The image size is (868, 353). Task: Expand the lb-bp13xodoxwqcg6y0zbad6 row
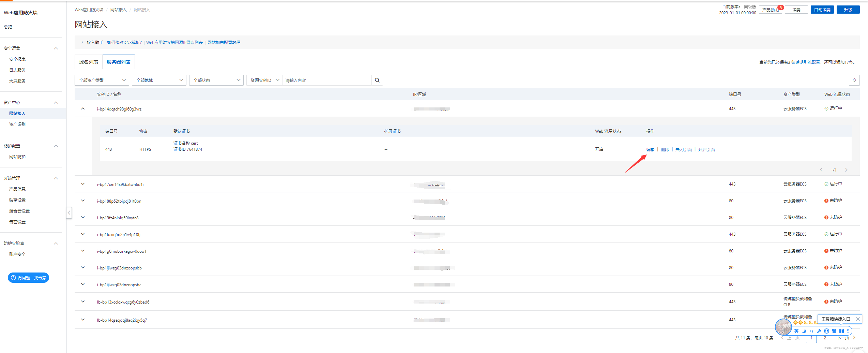coord(83,302)
